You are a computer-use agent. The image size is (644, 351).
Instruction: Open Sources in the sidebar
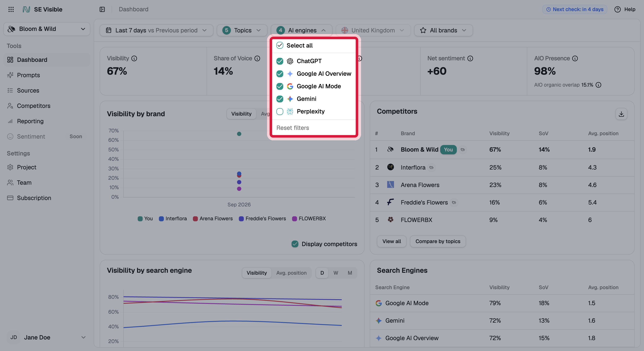(x=47, y=90)
